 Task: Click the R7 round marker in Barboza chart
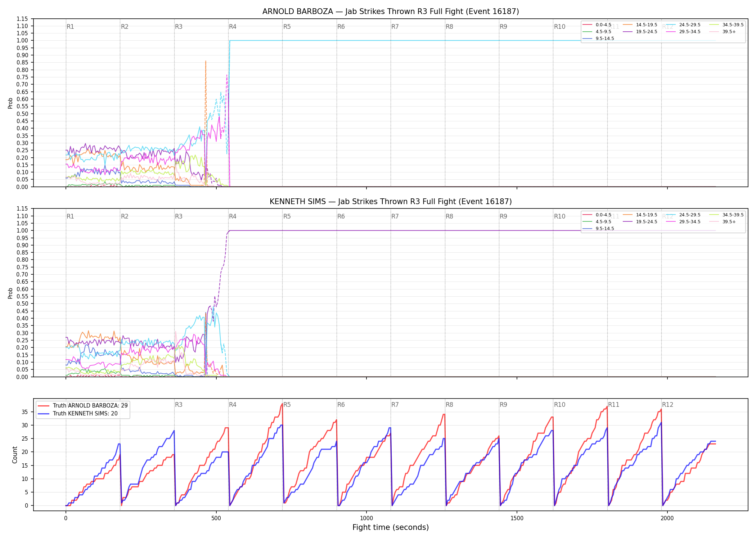point(395,27)
